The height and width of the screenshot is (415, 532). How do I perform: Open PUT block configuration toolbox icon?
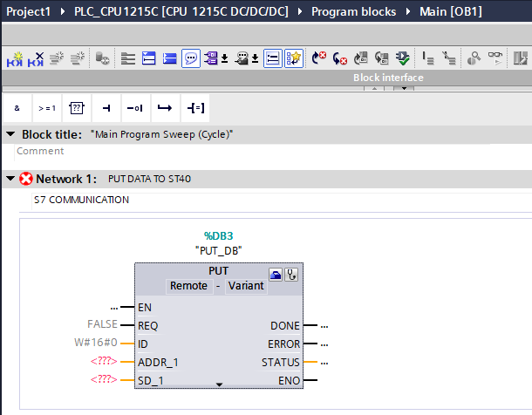point(276,274)
